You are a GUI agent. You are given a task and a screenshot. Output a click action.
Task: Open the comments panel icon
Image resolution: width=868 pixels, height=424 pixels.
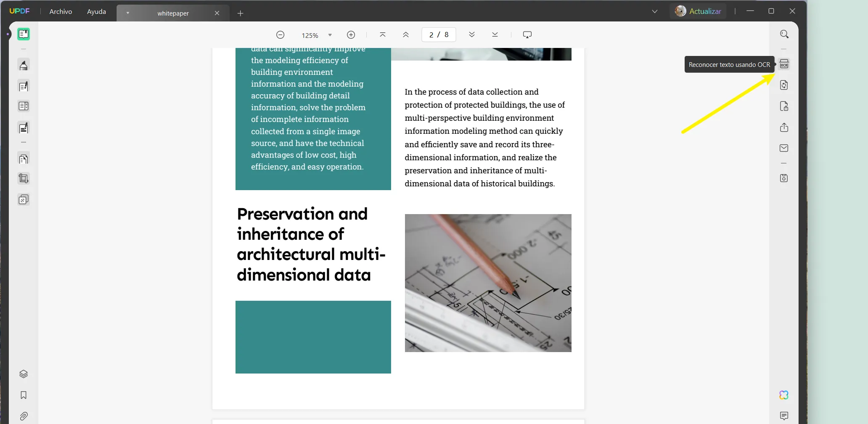[784, 416]
